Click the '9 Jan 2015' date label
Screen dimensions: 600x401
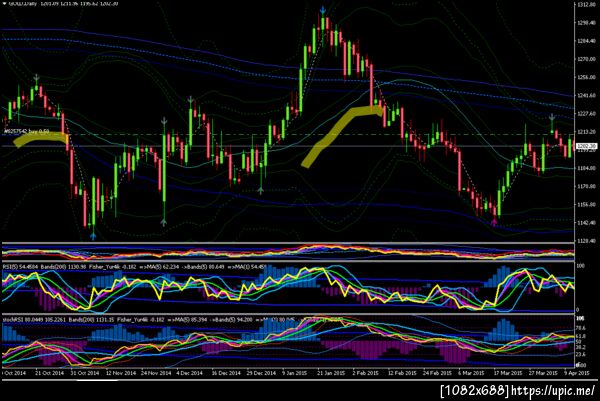click(x=295, y=373)
